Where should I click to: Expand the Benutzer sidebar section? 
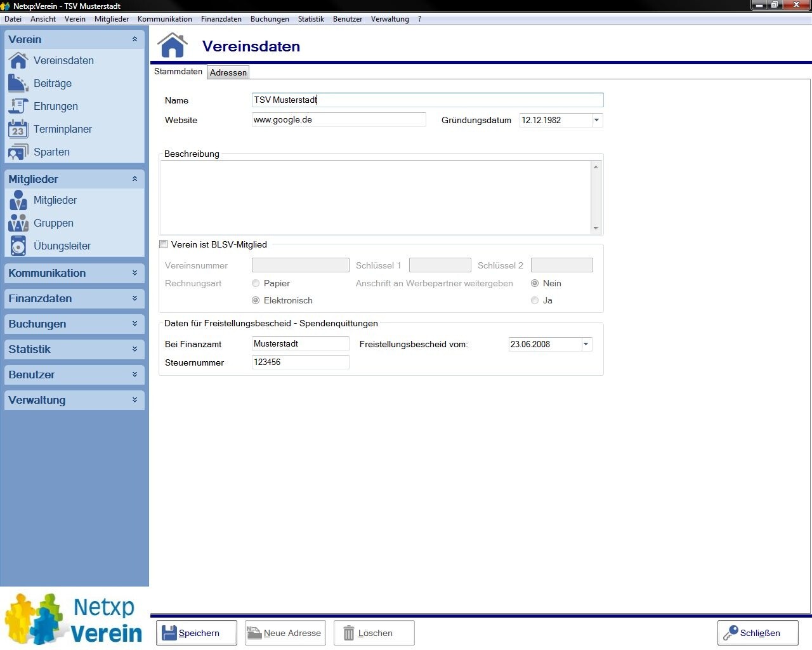click(134, 375)
